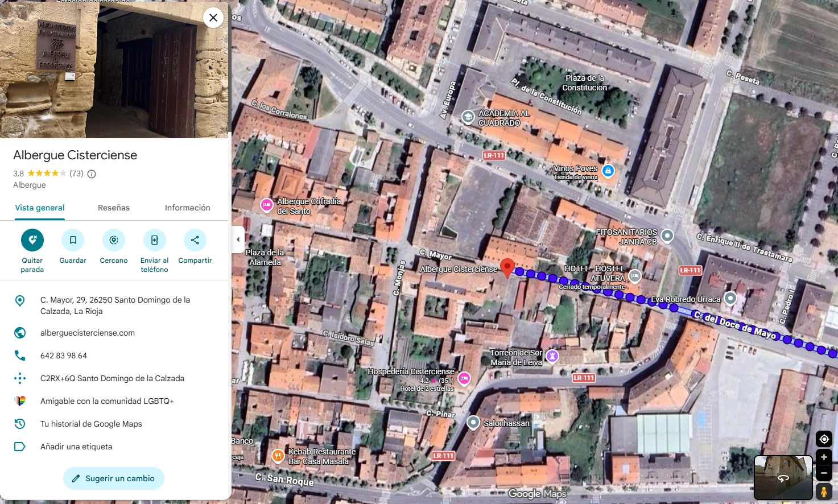Click the C. San Roque street label
838x504 pixels.
point(284,479)
